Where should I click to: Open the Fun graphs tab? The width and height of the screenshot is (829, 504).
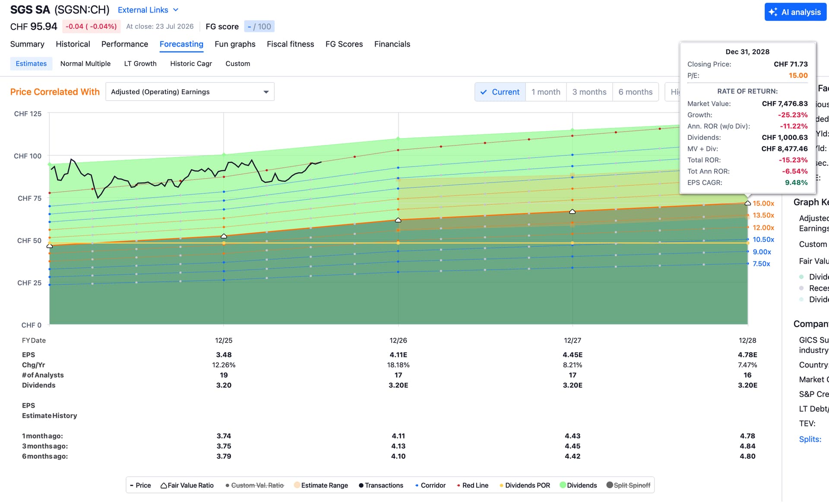(235, 44)
